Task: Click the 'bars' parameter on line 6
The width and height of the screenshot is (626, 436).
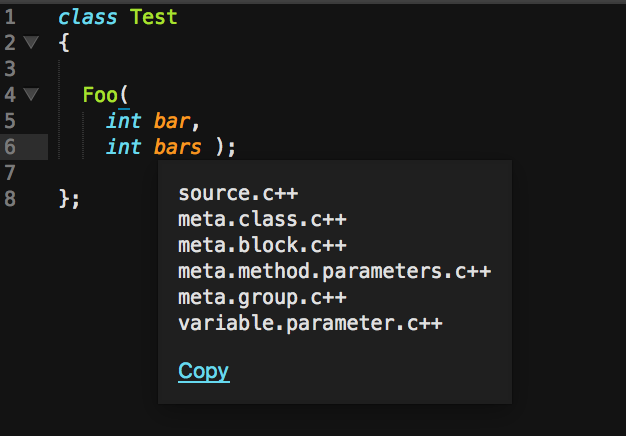Action: click(178, 147)
